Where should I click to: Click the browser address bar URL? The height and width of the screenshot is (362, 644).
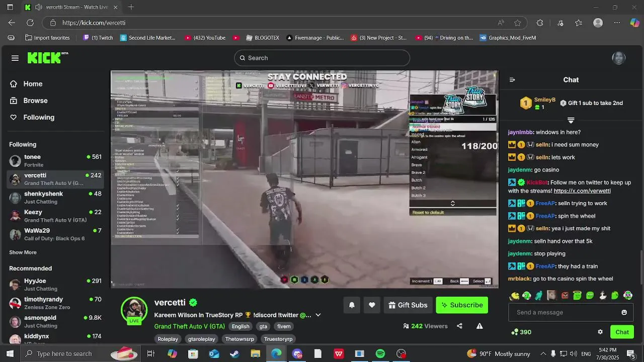click(x=94, y=23)
